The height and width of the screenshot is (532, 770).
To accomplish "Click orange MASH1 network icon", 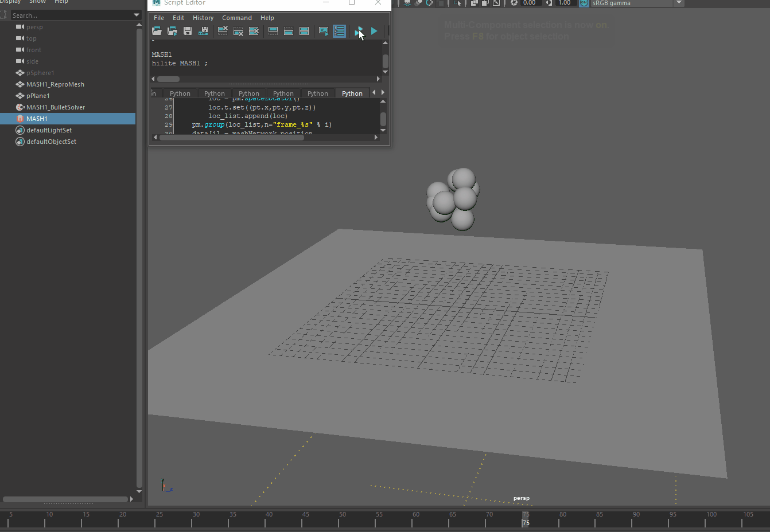I will [20, 119].
